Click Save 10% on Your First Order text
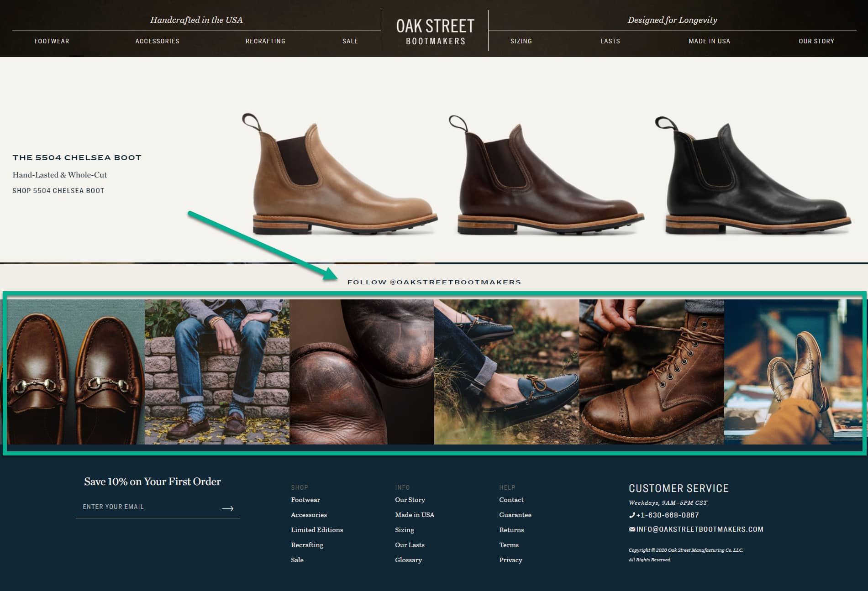 (153, 481)
